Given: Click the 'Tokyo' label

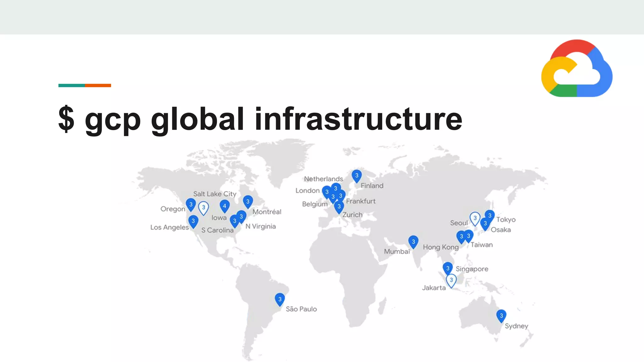Looking at the screenshot, I should click(506, 220).
